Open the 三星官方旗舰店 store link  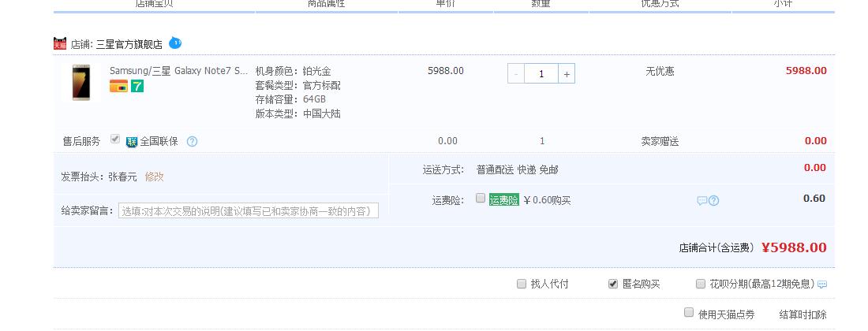[x=129, y=44]
